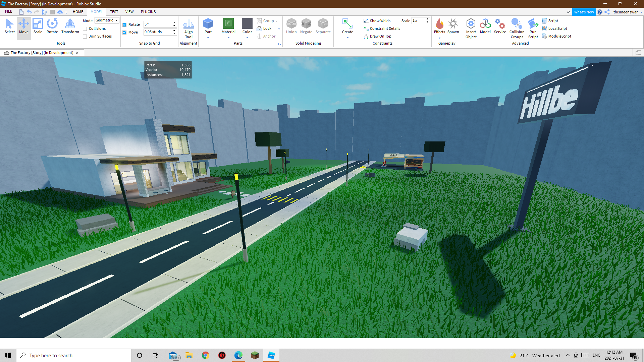Switch to the TEST tab
The height and width of the screenshot is (362, 644).
pos(114,12)
